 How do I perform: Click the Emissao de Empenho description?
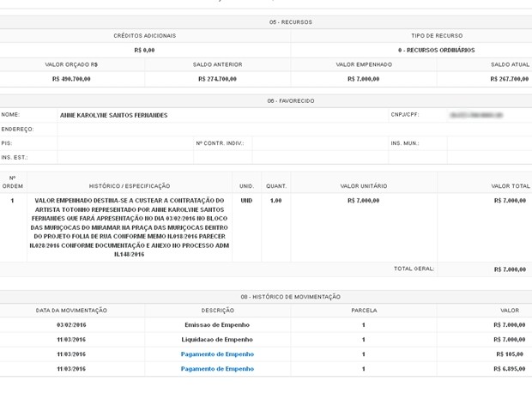(x=217, y=324)
